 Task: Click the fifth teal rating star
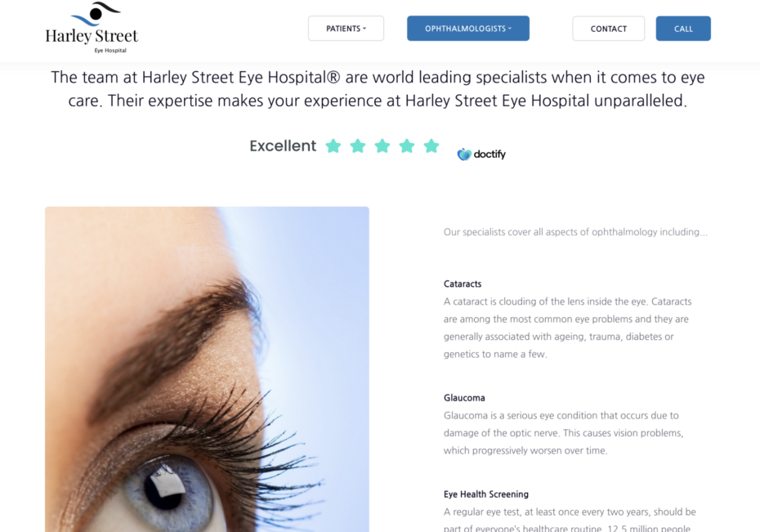point(431,145)
